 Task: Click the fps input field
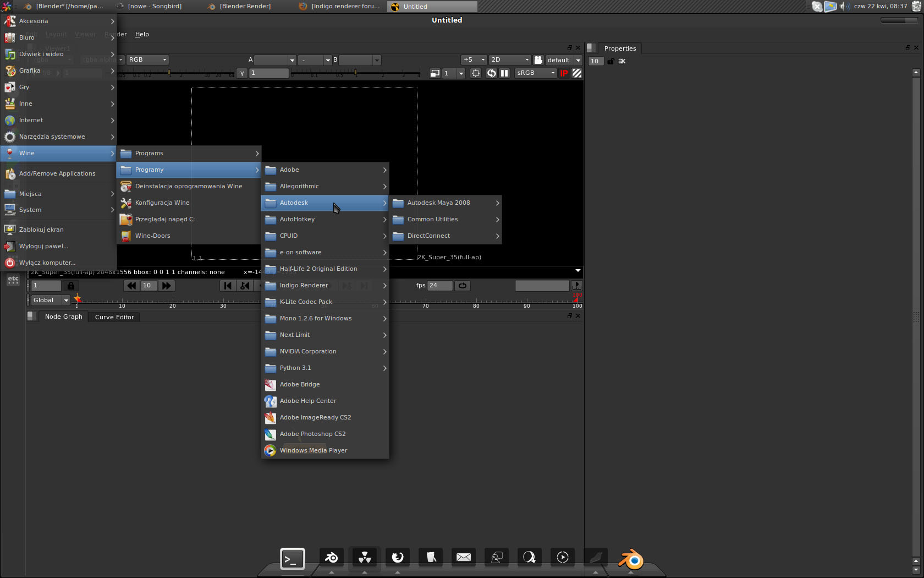pos(440,286)
